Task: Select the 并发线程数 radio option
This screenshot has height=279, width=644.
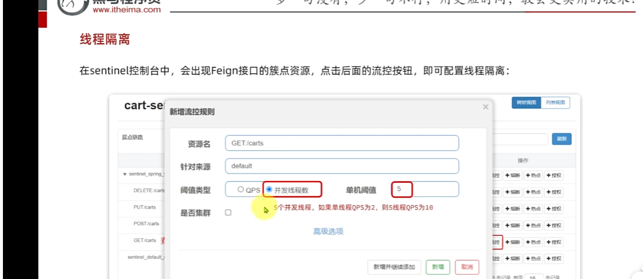Action: (x=269, y=189)
